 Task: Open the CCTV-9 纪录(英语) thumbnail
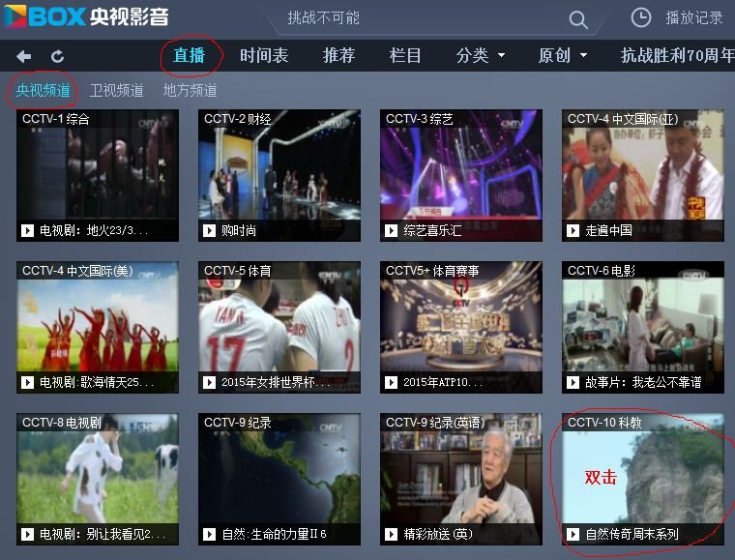pyautogui.click(x=461, y=479)
